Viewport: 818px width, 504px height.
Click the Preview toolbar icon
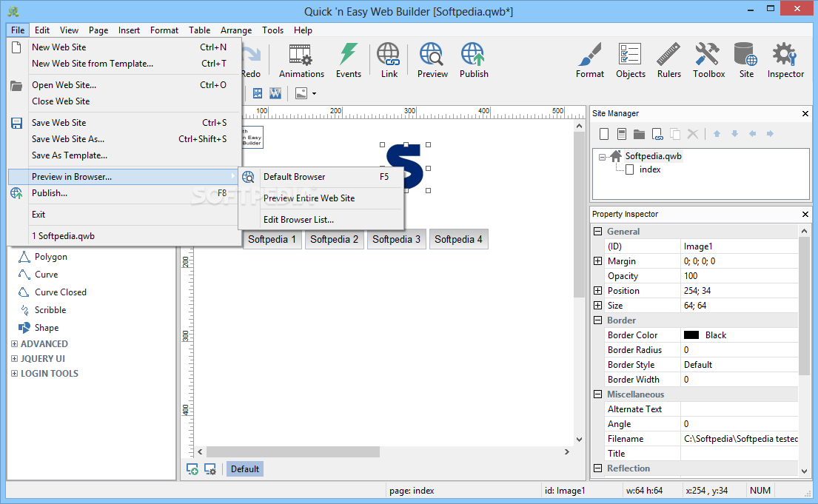pyautogui.click(x=432, y=61)
